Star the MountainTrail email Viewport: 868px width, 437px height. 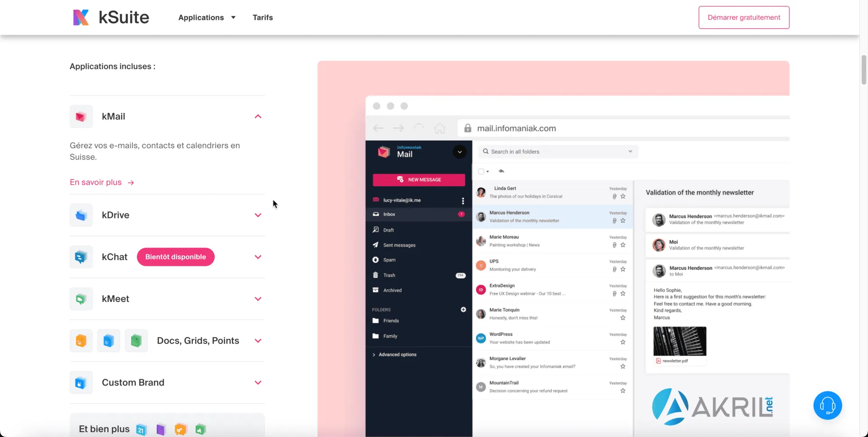[x=623, y=391]
